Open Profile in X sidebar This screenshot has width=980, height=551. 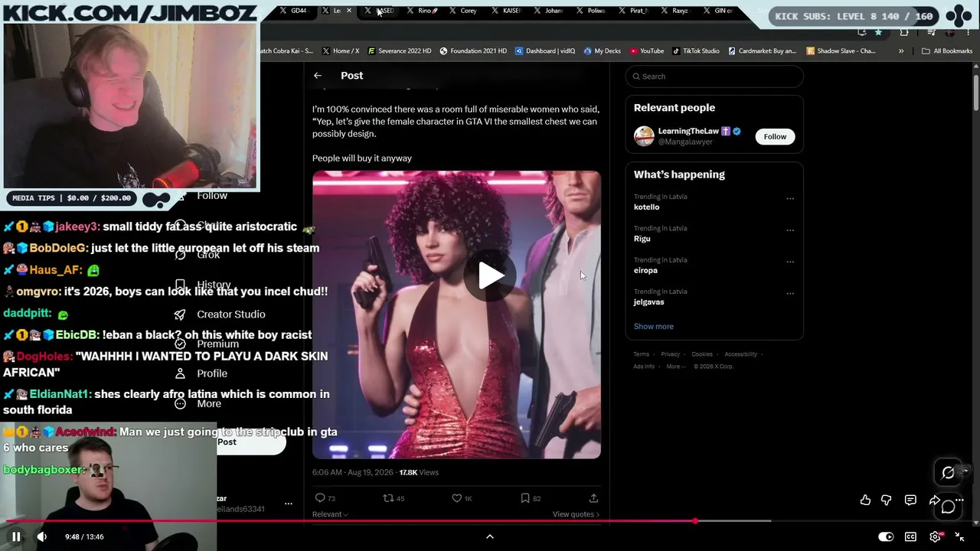click(202, 373)
